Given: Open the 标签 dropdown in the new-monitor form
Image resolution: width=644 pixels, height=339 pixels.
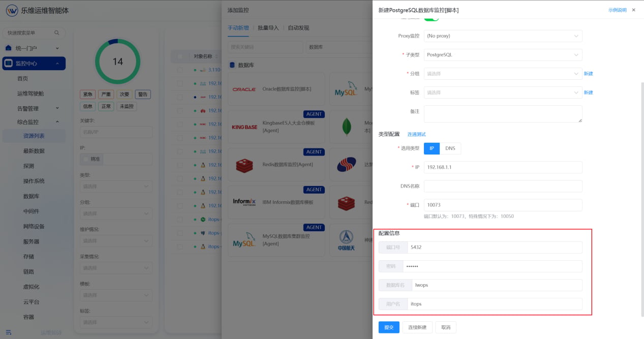Looking at the screenshot, I should pyautogui.click(x=503, y=93).
